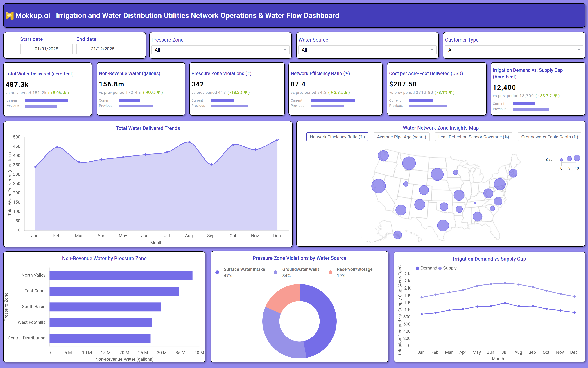Click the Montana bubble on map
This screenshot has height=368, width=588.
tap(409, 163)
